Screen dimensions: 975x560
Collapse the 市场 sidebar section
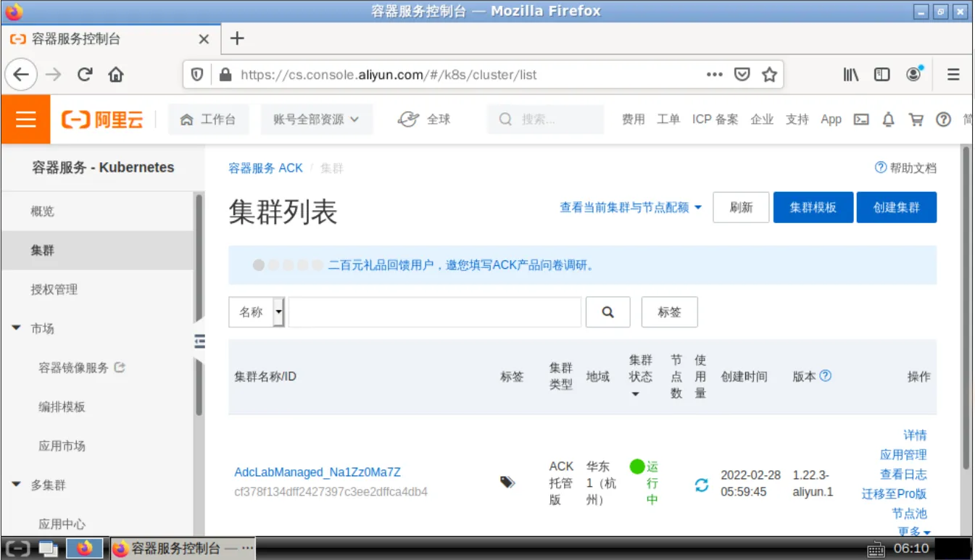pos(17,328)
